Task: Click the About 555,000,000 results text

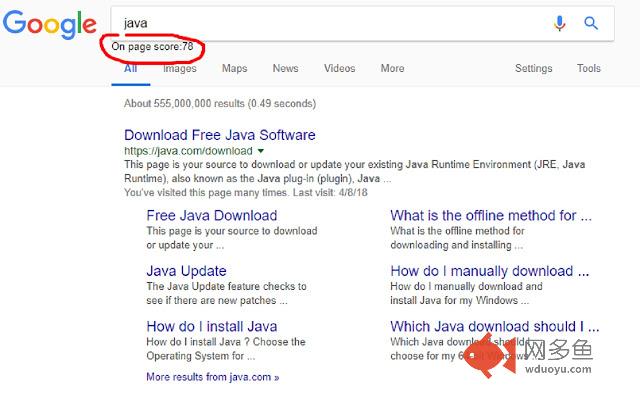Action: (220, 103)
